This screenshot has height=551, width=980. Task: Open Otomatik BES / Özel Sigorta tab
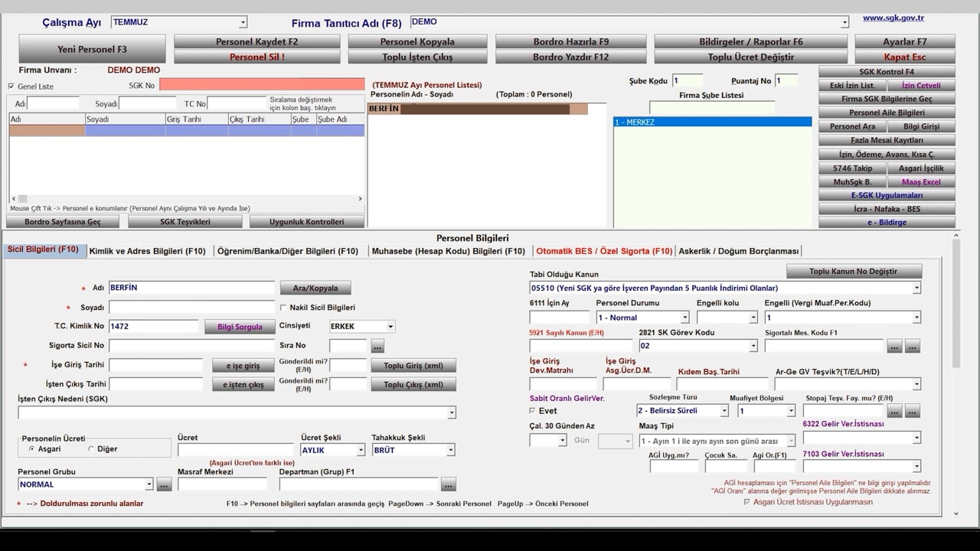[x=604, y=251]
